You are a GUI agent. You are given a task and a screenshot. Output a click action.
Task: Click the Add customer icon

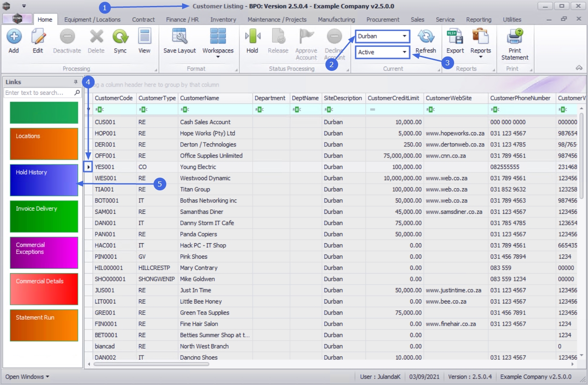tap(14, 37)
